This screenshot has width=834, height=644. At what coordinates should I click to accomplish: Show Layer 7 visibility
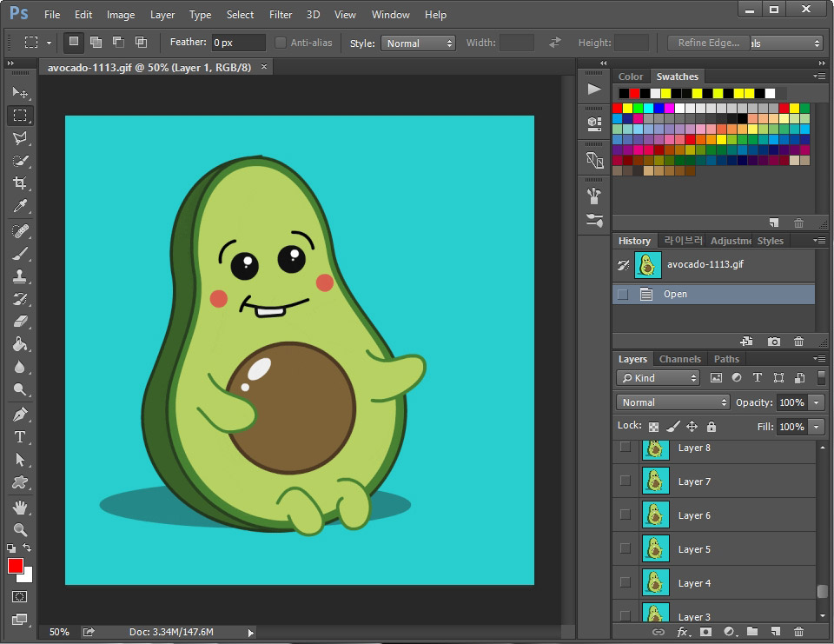point(625,481)
